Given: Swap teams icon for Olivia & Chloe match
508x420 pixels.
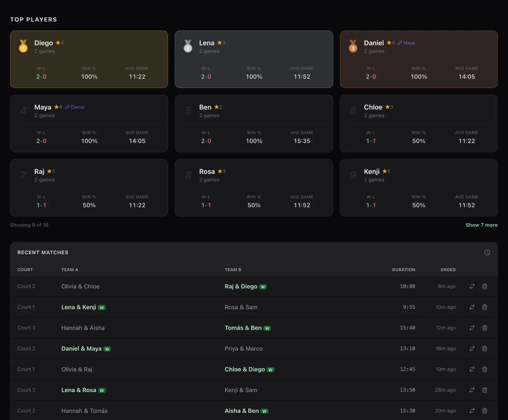Looking at the screenshot, I should pyautogui.click(x=472, y=287).
